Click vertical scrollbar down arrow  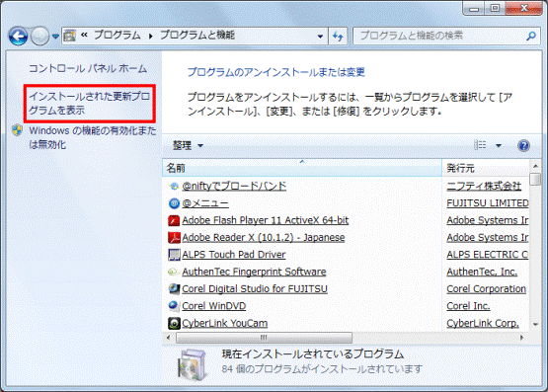[535, 325]
